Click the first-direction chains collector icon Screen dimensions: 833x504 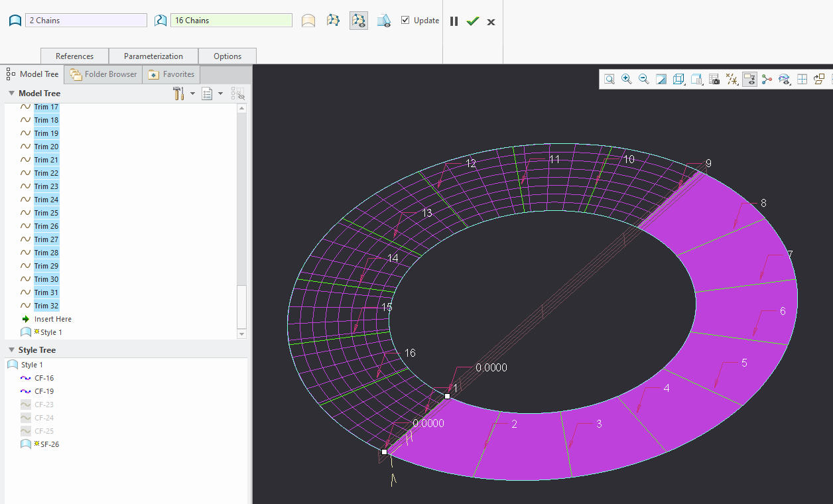point(15,20)
